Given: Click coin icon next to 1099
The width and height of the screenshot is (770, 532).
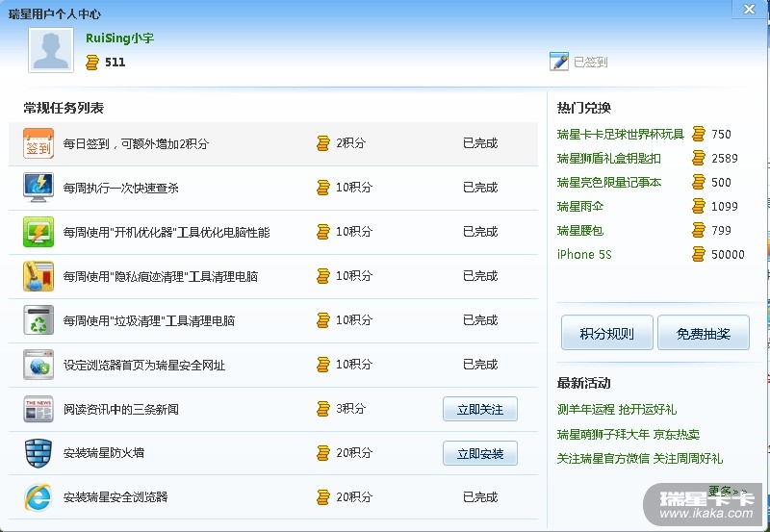Looking at the screenshot, I should click(x=699, y=206).
